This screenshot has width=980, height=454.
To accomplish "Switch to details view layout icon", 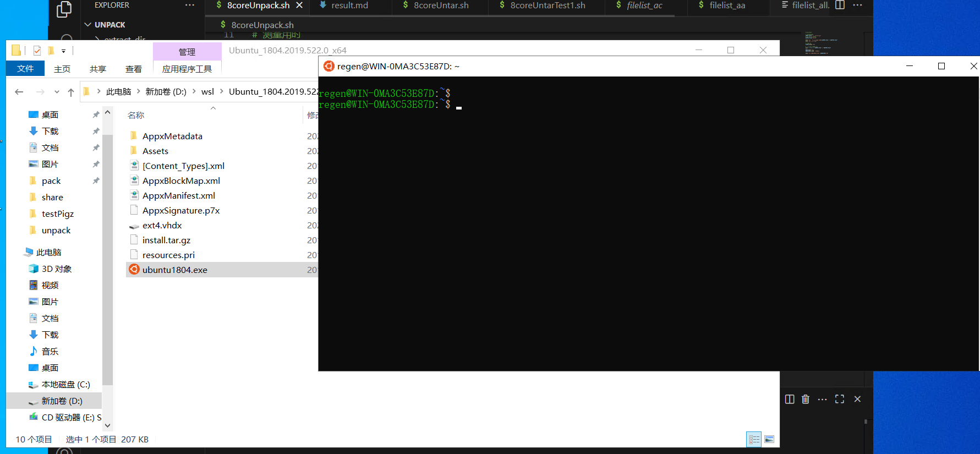I will click(x=754, y=439).
